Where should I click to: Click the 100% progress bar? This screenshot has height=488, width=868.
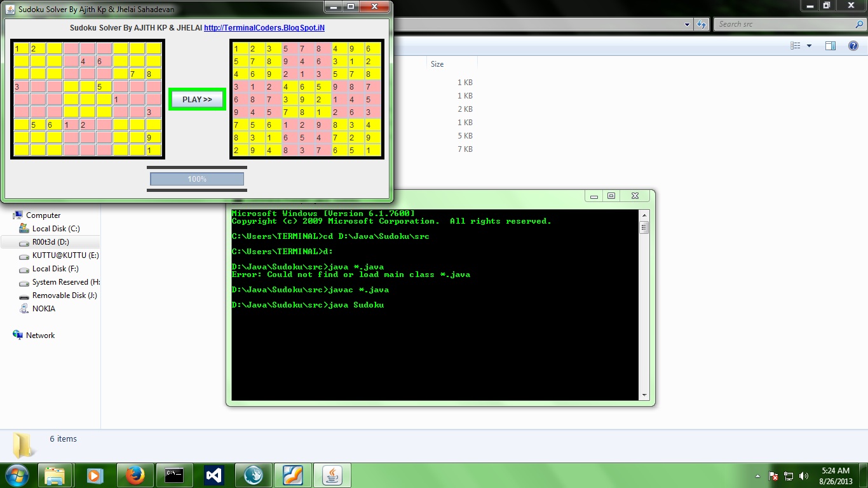196,179
